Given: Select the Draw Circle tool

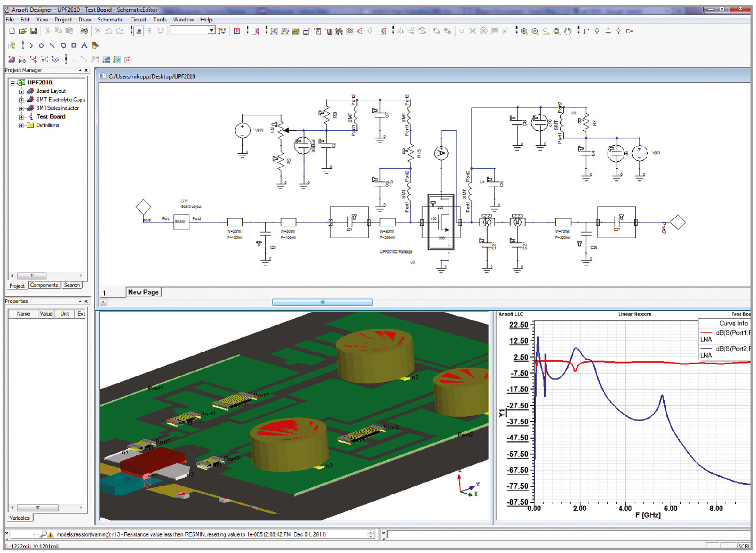Looking at the screenshot, I should click(x=41, y=46).
